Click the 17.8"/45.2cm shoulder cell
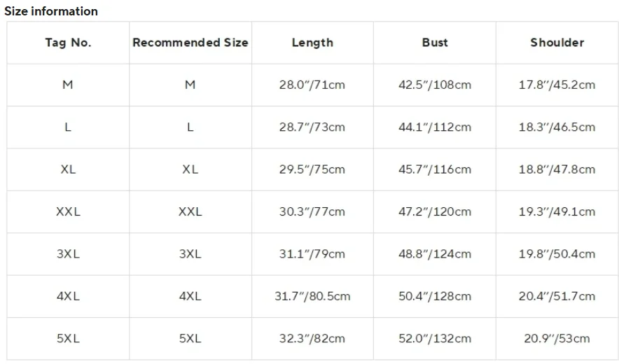Screen dimensions: 619x364 [557, 85]
